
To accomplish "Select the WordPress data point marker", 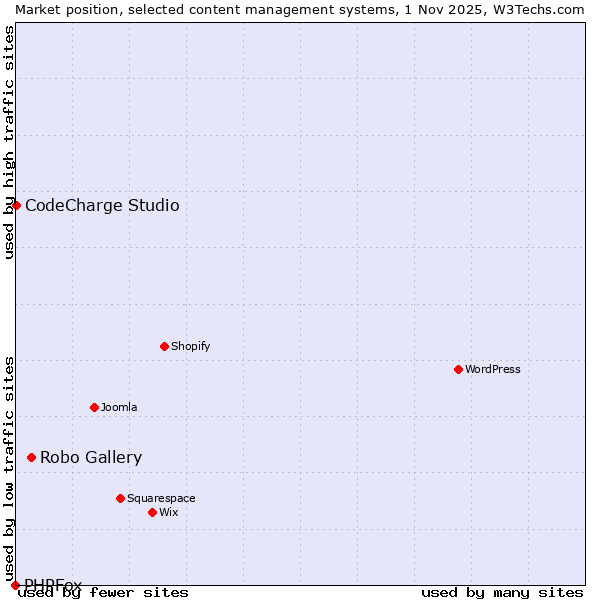I will pos(458,369).
